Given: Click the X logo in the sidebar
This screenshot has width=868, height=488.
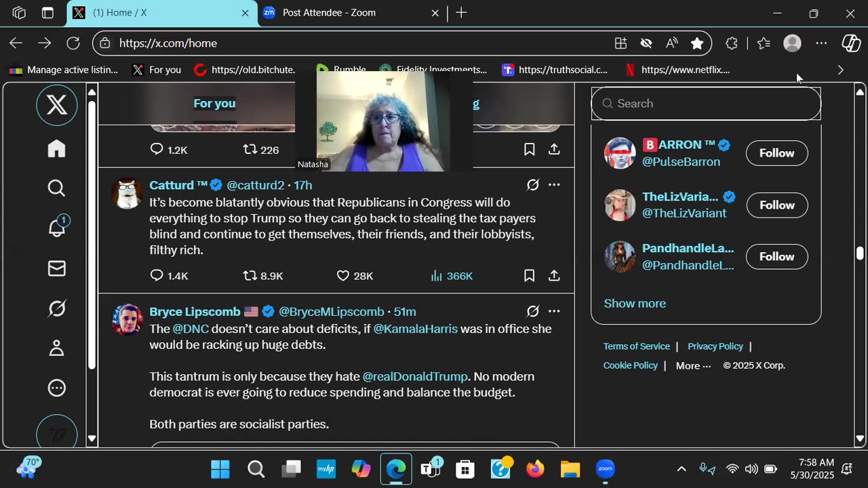Looking at the screenshot, I should pyautogui.click(x=57, y=105).
